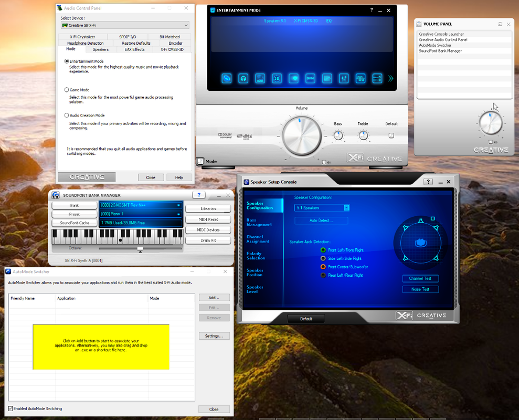This screenshot has width=519, height=420.
Task: Open Speaker Level section
Action: pyautogui.click(x=255, y=289)
